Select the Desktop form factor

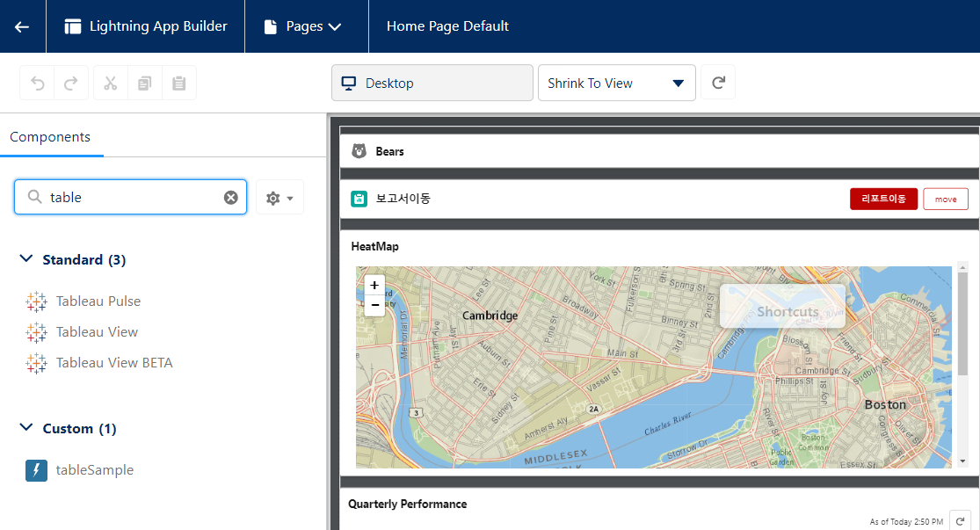pos(432,83)
